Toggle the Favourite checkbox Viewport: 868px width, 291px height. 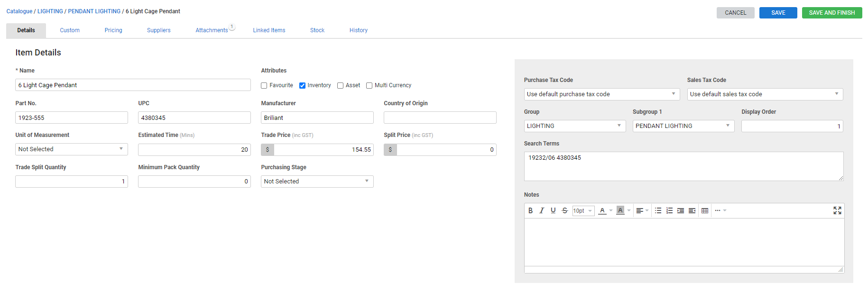click(264, 86)
